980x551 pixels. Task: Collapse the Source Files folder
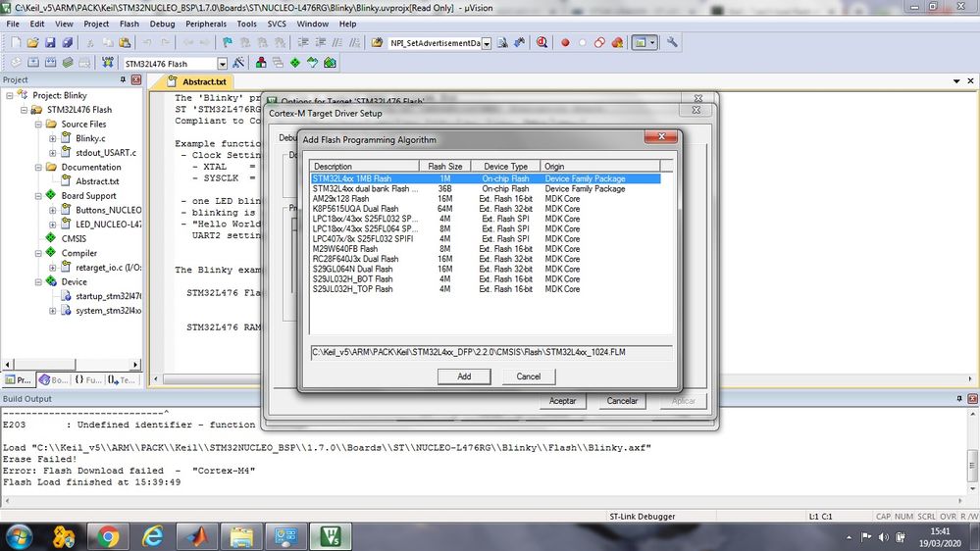(x=38, y=125)
